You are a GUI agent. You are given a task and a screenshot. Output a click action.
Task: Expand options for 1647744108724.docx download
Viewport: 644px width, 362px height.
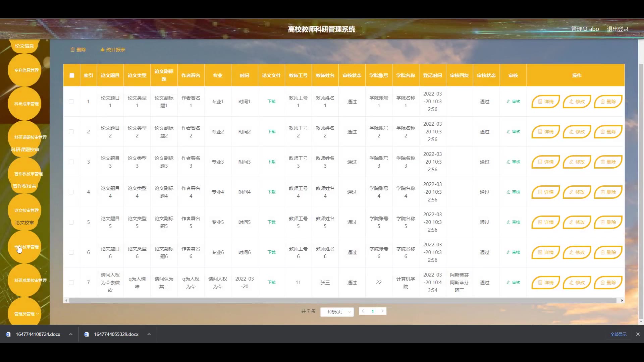71,334
